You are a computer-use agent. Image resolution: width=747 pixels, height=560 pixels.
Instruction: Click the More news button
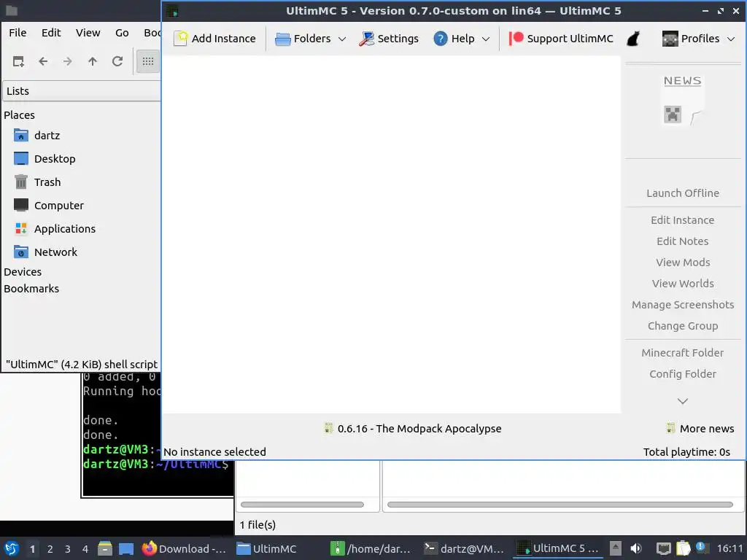coord(700,429)
